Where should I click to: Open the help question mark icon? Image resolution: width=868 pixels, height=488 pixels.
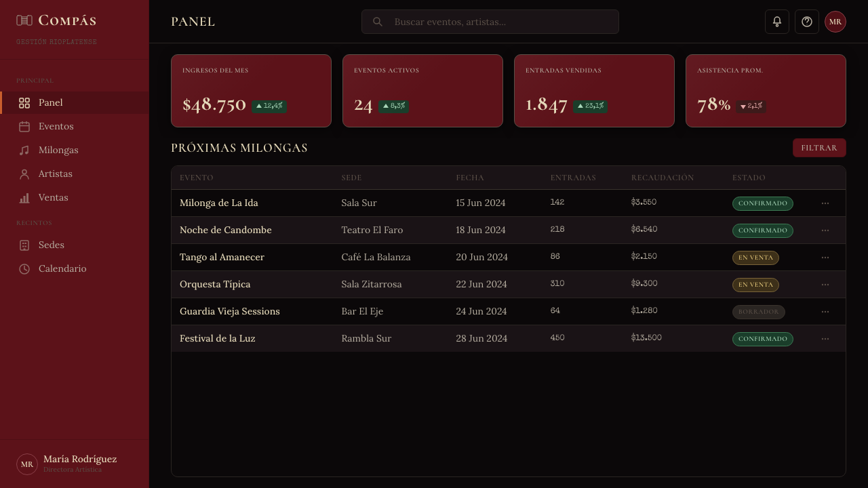(807, 22)
